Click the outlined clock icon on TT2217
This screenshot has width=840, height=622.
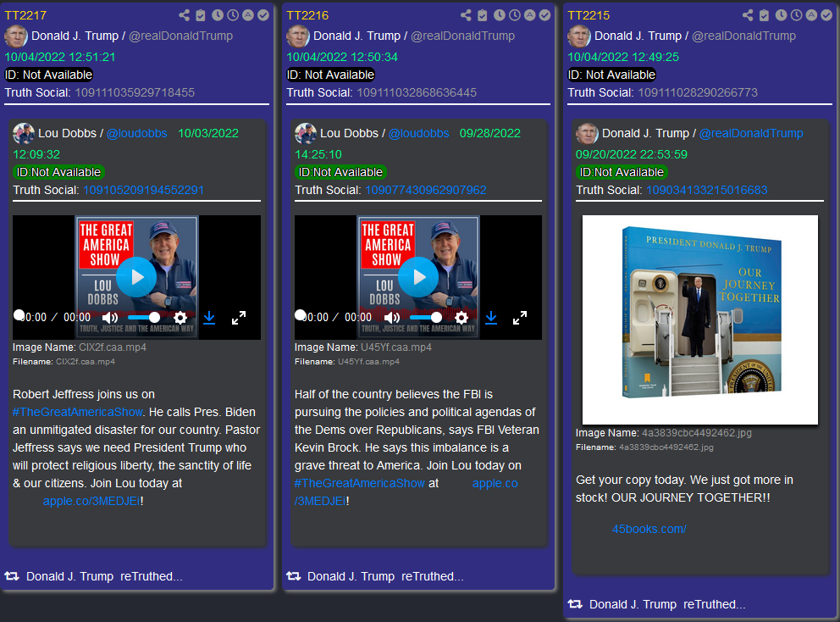pos(233,15)
